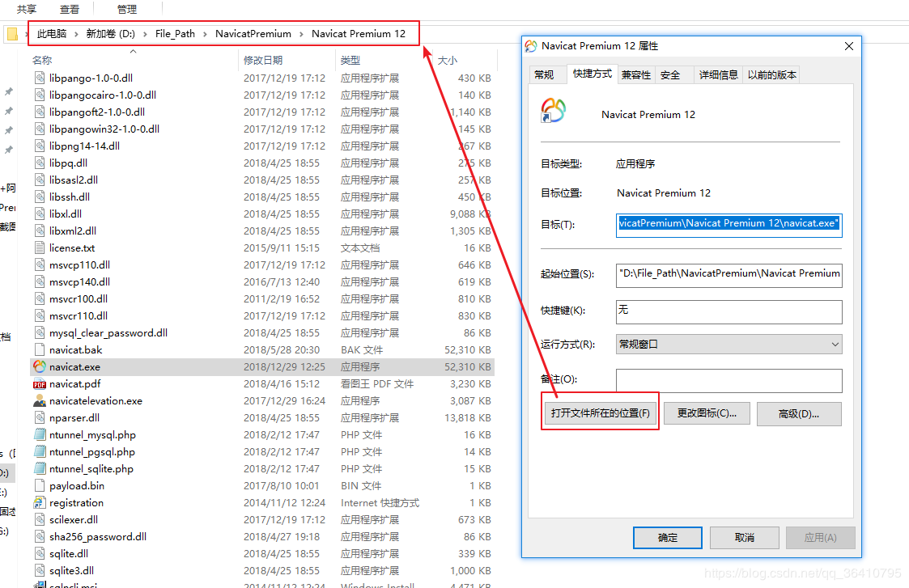Viewport: 909px width, 588px height.
Task: Click the license.txt text file icon
Action: tap(40, 248)
